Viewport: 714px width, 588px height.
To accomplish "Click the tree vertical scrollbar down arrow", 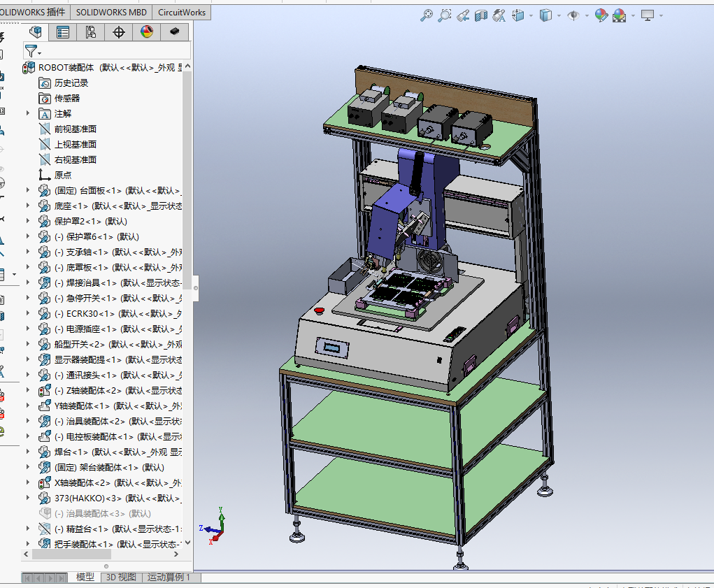I will 187,543.
